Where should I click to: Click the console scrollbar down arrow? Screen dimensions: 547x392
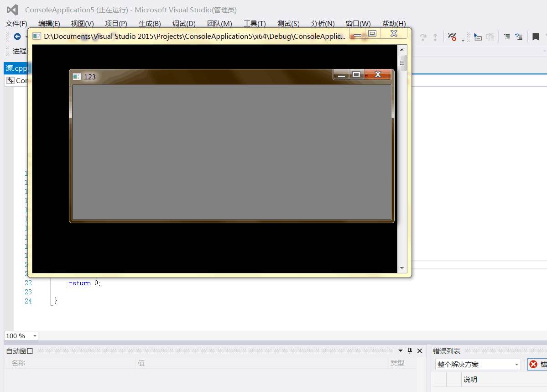[402, 268]
